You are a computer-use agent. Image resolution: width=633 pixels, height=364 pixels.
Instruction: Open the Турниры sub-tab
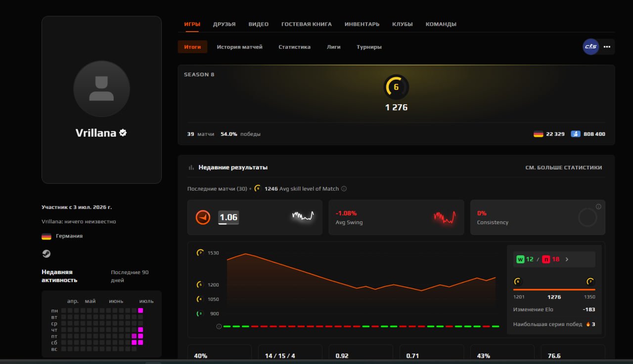pos(369,47)
